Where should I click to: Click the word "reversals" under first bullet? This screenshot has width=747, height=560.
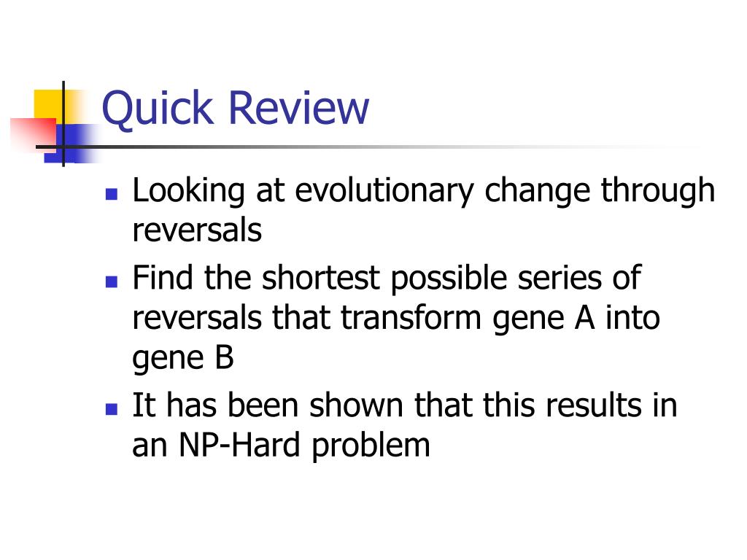click(x=197, y=230)
